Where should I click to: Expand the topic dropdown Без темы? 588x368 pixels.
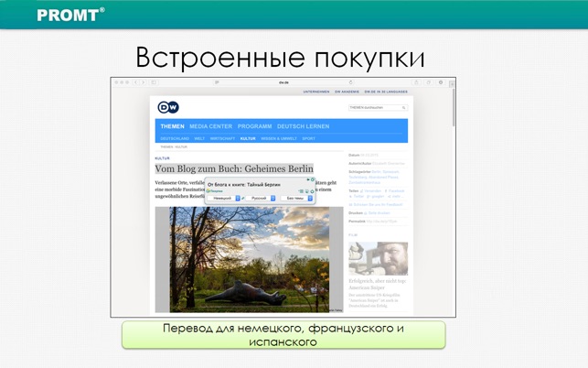coord(298,198)
